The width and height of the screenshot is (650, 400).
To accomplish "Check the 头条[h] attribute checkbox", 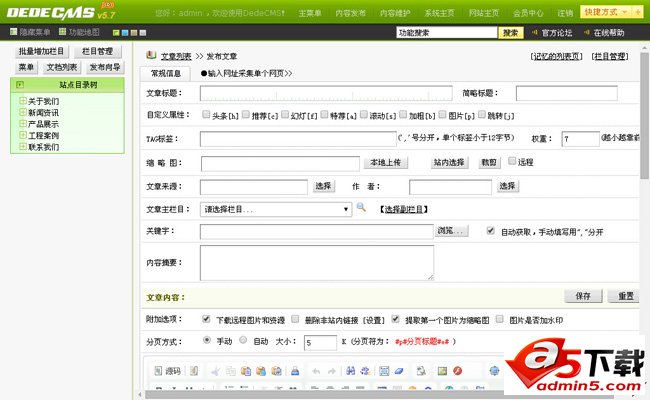I will (x=205, y=116).
